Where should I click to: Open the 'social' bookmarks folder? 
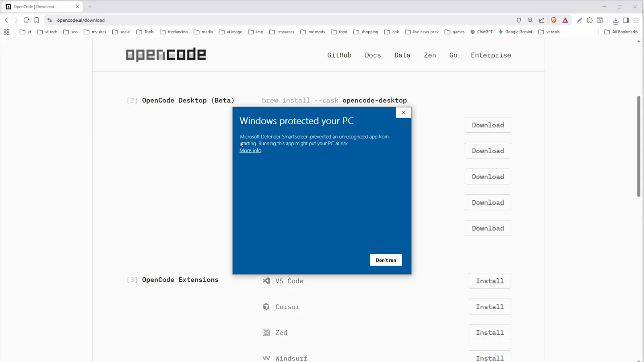pos(121,32)
